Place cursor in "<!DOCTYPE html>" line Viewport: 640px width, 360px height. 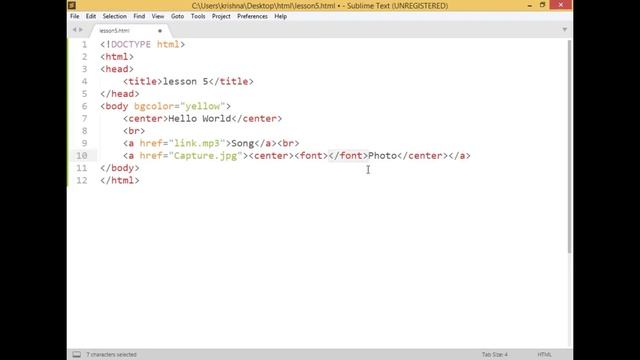click(x=142, y=44)
